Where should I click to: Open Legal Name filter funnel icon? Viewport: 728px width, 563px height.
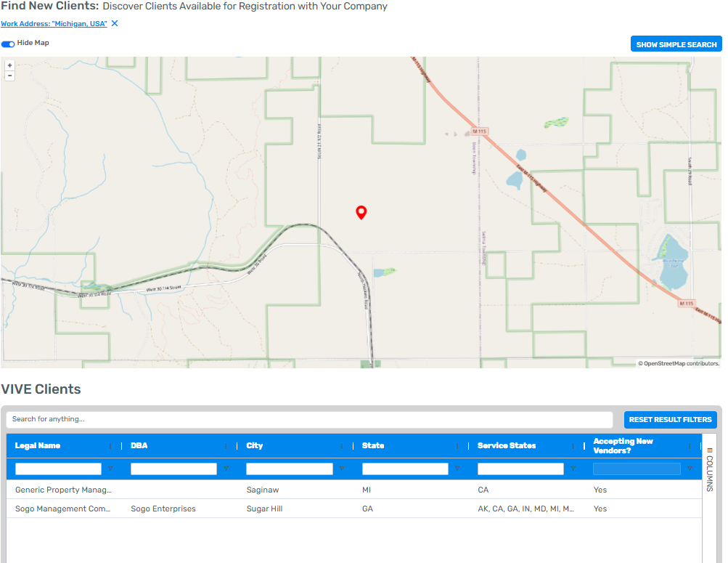pos(110,469)
